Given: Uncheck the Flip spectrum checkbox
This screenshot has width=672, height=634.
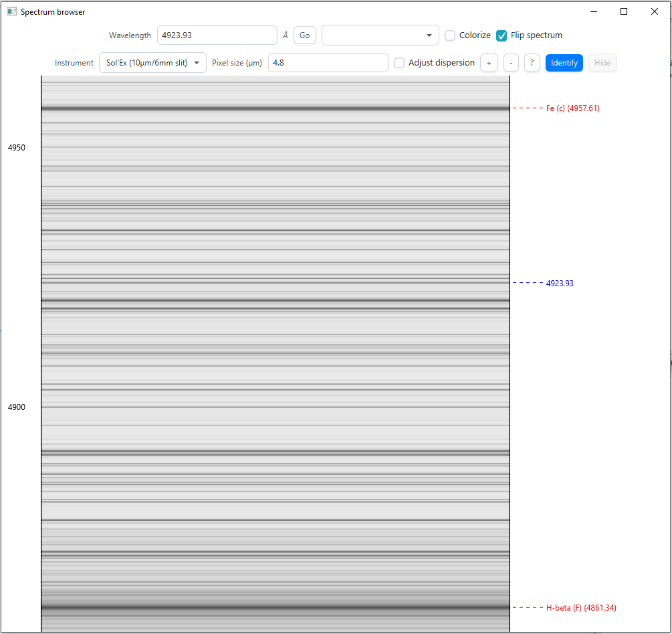Looking at the screenshot, I should [501, 35].
